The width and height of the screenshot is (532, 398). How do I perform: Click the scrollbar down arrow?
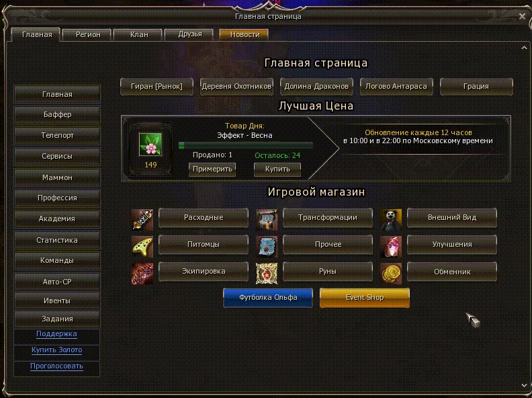[524, 385]
